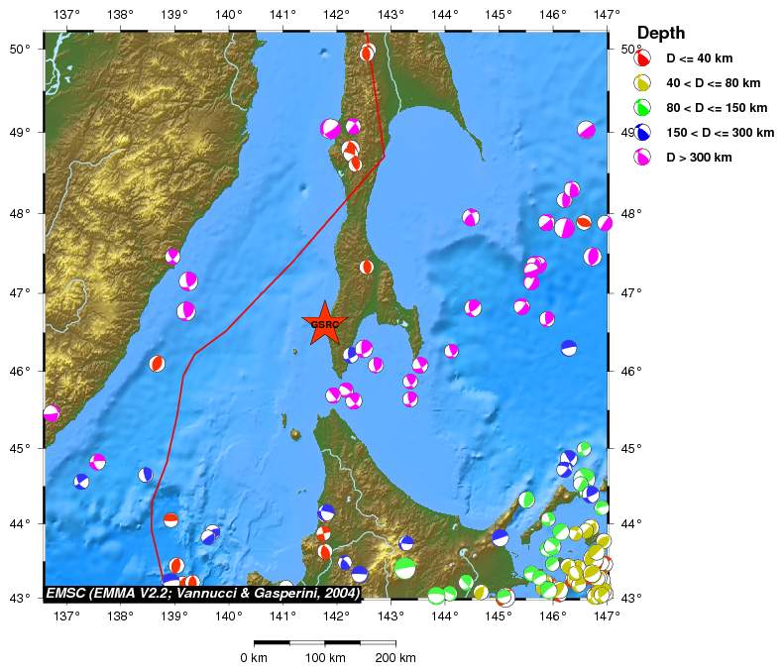Click the magenta beachball on the map's left edge
Screen dimensions: 784x672
click(52, 413)
